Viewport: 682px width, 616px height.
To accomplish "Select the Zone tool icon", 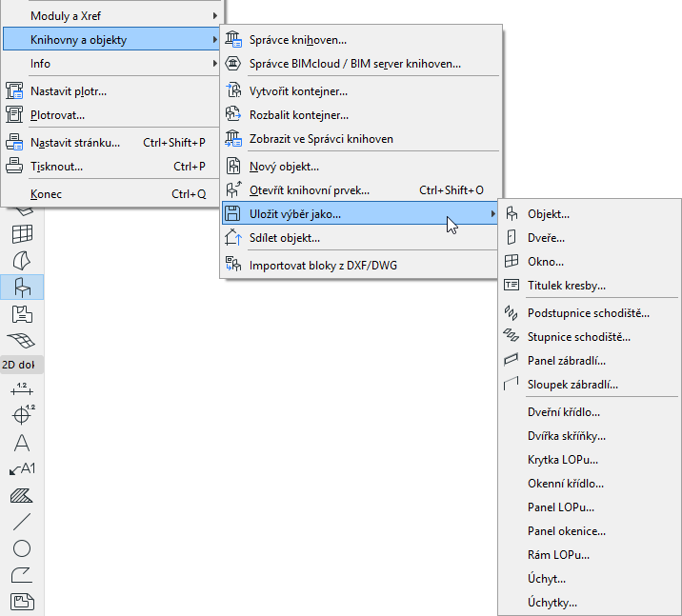I will pos(22,314).
